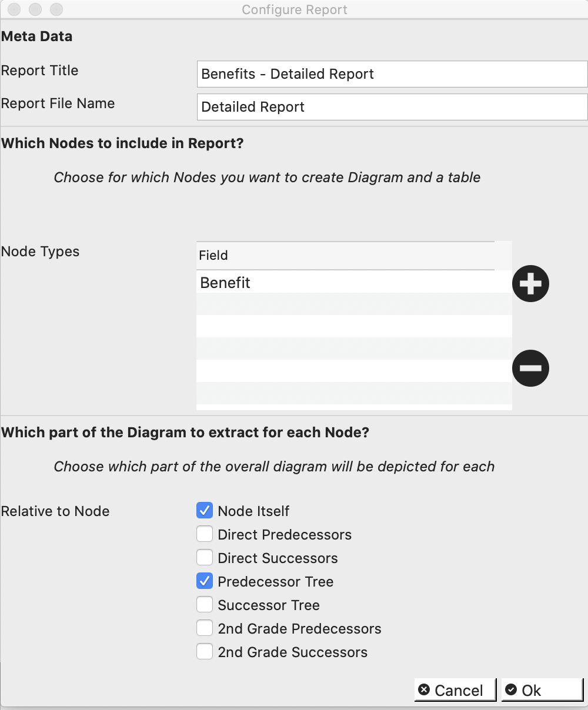Click the checkmark icon on the Ok button
Screen dimensions: 588x710
coord(513,689)
